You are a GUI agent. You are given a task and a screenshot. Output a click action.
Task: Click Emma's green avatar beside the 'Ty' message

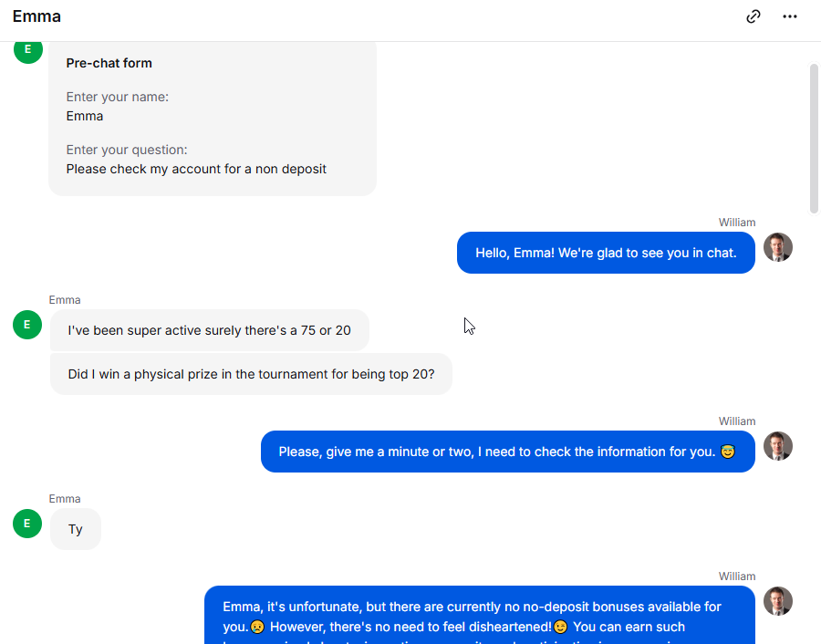pyautogui.click(x=27, y=524)
